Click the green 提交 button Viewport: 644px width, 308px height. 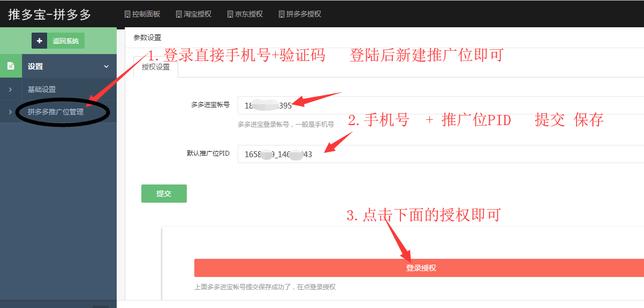pyautogui.click(x=164, y=194)
